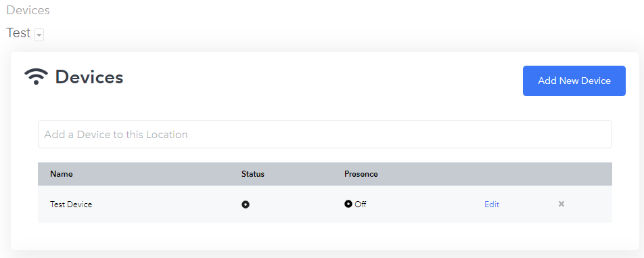Viewport: 644px width, 258px height.
Task: Click the Wi-Fi signal icon beside Devices heading
Action: 36,77
